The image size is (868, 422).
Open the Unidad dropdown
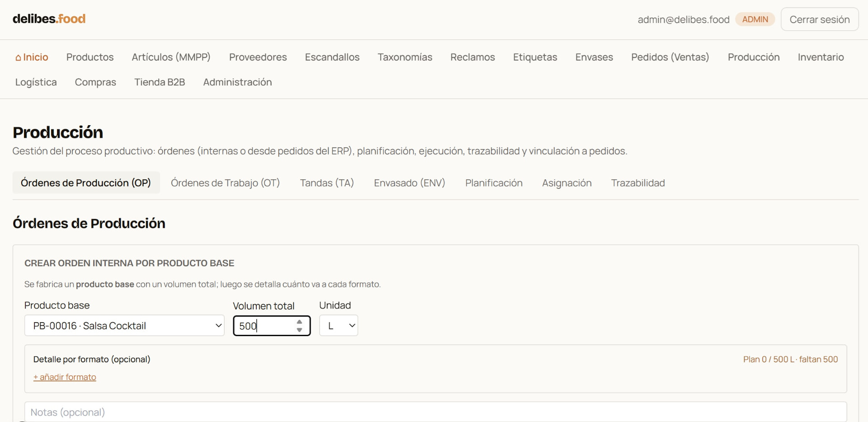click(x=339, y=325)
